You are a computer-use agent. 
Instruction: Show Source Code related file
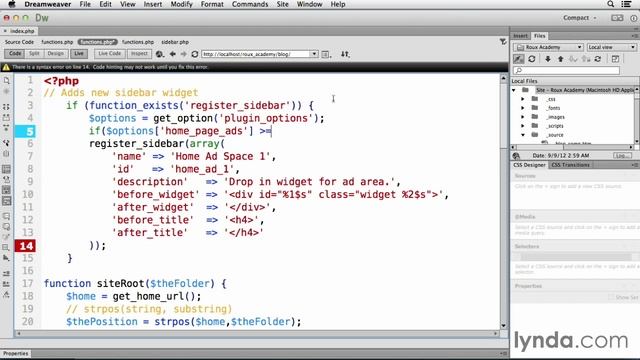coord(19,42)
